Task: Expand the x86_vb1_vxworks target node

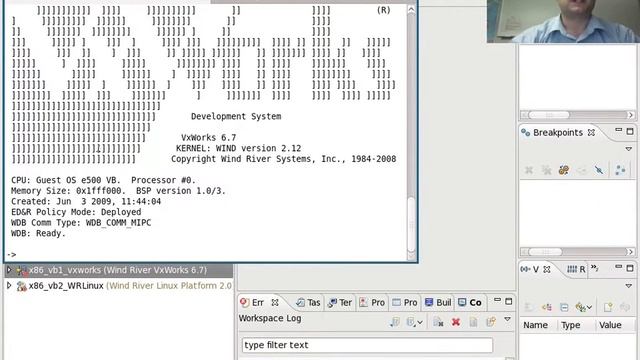Action: click(x=9, y=270)
